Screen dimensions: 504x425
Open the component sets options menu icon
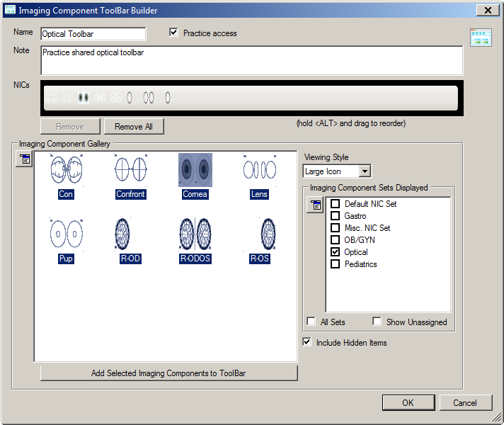click(x=315, y=205)
